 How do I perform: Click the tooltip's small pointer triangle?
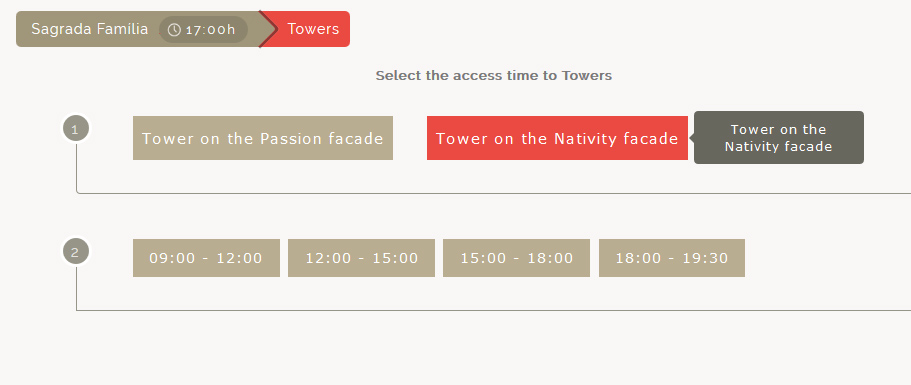pos(691,138)
